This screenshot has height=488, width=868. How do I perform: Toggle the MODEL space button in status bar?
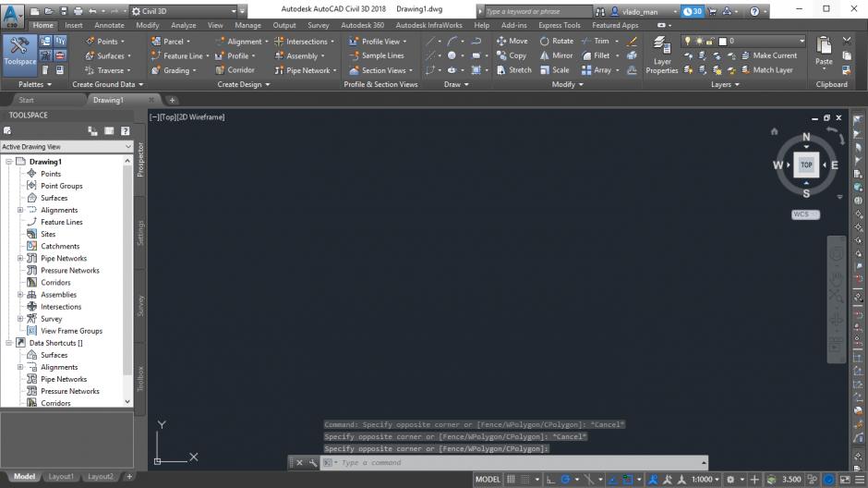(x=488, y=479)
